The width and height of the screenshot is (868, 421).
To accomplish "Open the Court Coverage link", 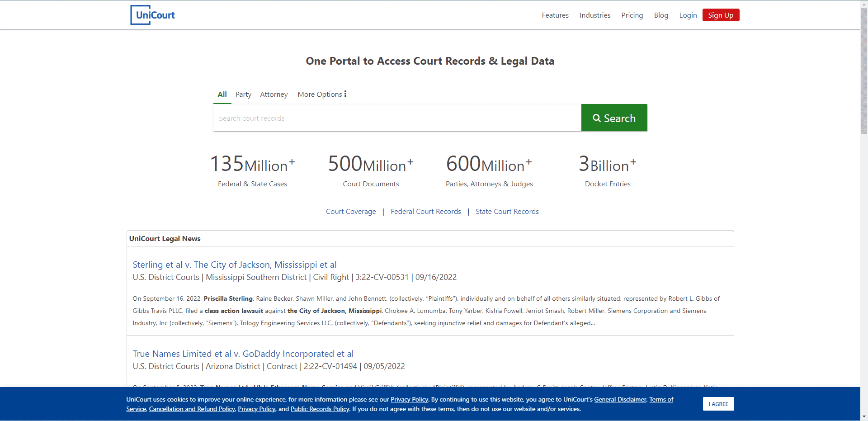I will [x=351, y=212].
